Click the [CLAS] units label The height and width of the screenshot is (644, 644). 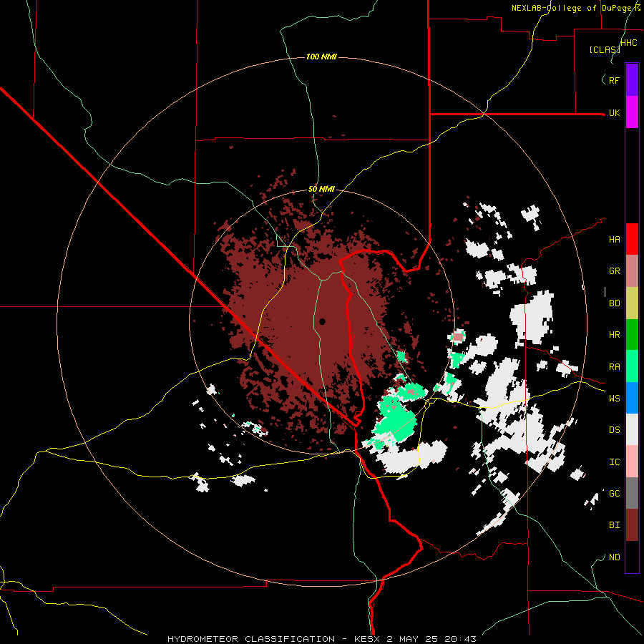[x=605, y=49]
